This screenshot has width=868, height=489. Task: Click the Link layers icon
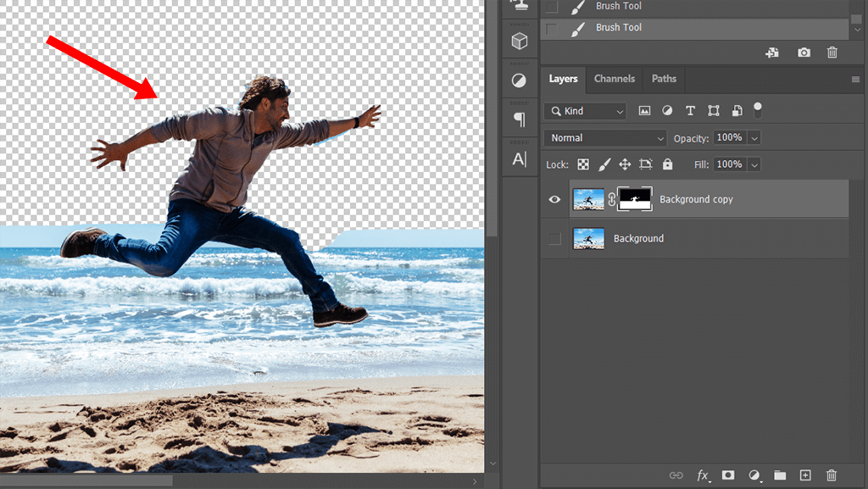(x=676, y=475)
